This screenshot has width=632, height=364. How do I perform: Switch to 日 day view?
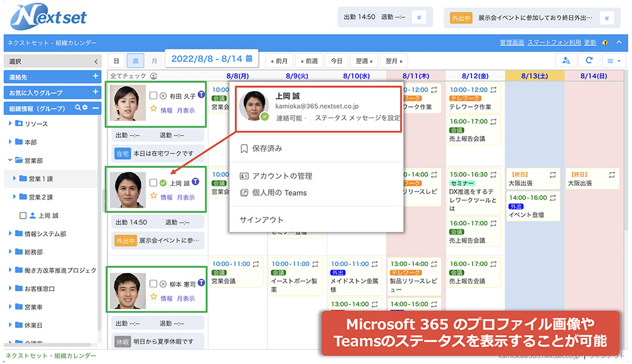116,61
